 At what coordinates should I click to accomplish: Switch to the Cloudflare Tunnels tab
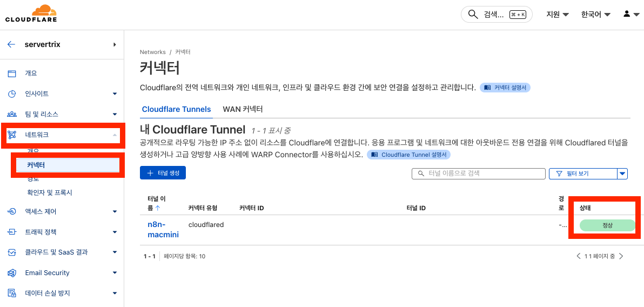(176, 109)
